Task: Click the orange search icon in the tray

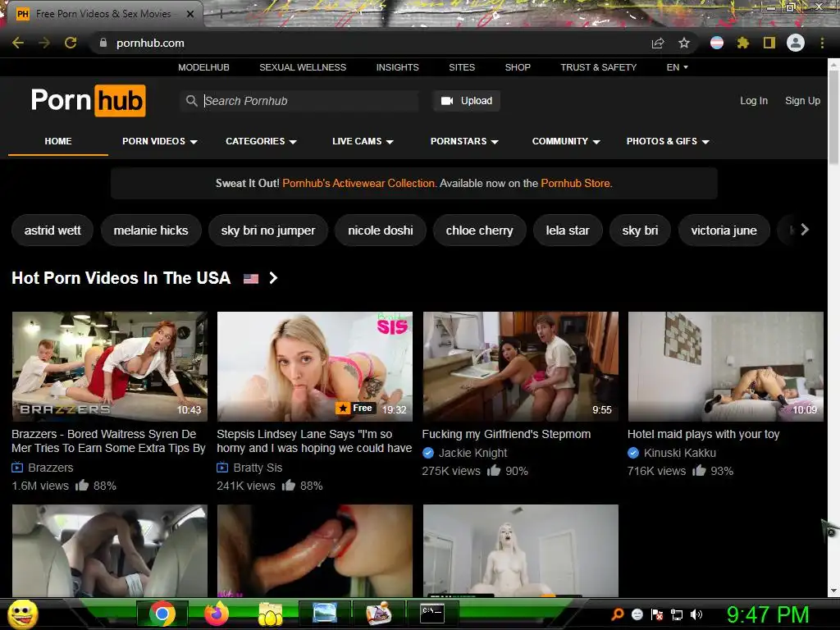Action: pyautogui.click(x=618, y=614)
